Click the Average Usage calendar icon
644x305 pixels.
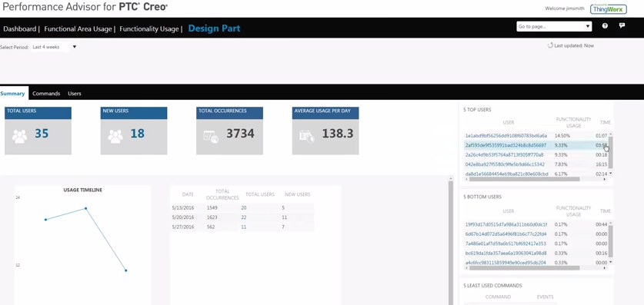pyautogui.click(x=307, y=136)
